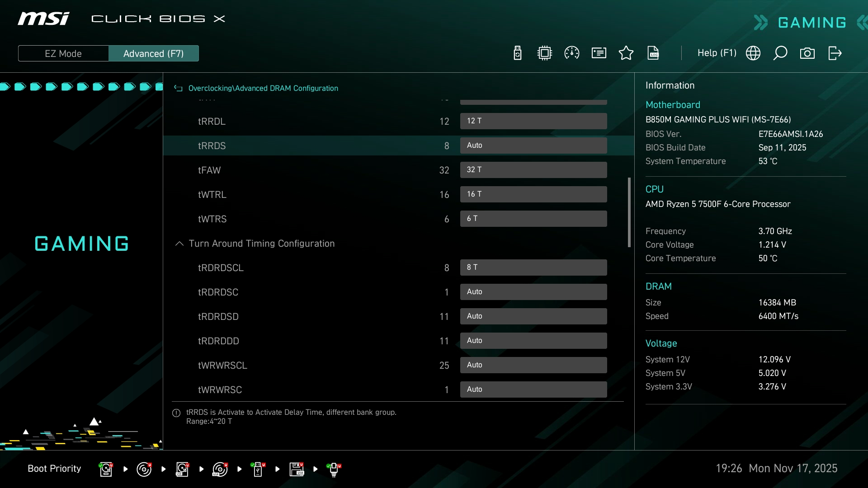This screenshot has height=488, width=868.
Task: Click the Boot Priority label
Action: point(54,469)
